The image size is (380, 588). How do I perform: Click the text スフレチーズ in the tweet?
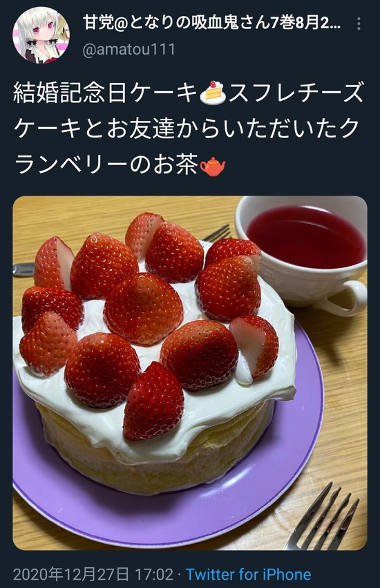coord(296,93)
